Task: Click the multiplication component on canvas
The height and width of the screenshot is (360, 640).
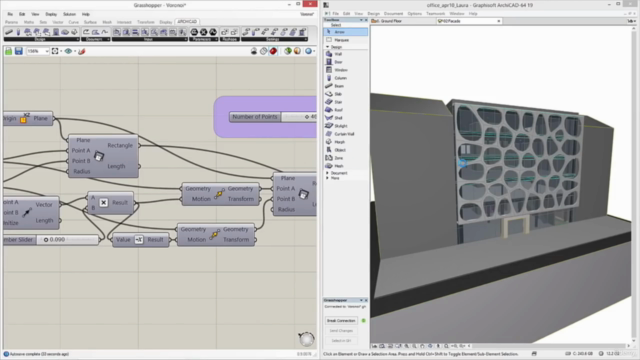Action: click(x=110, y=203)
